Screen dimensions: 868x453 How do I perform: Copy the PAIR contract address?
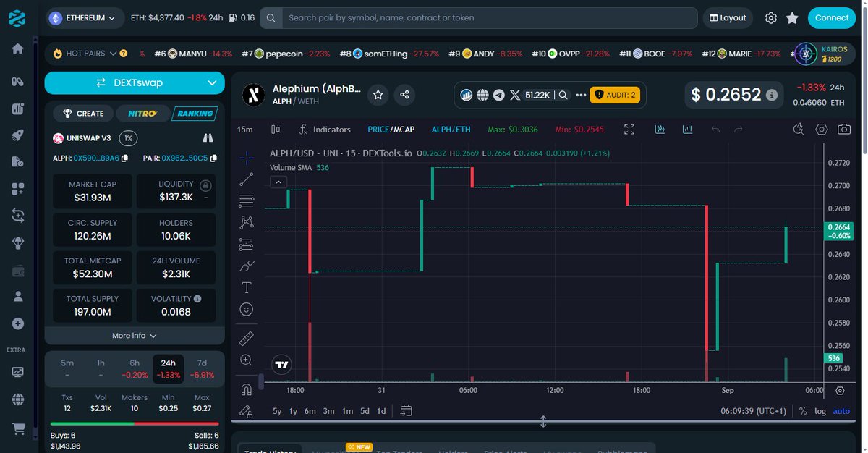click(x=213, y=158)
